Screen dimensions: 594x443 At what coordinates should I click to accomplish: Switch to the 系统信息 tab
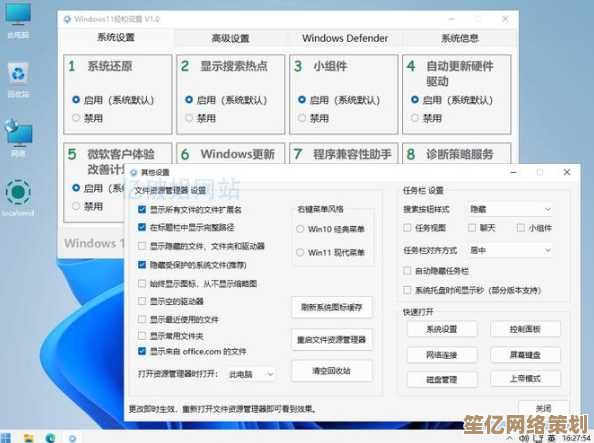click(459, 38)
